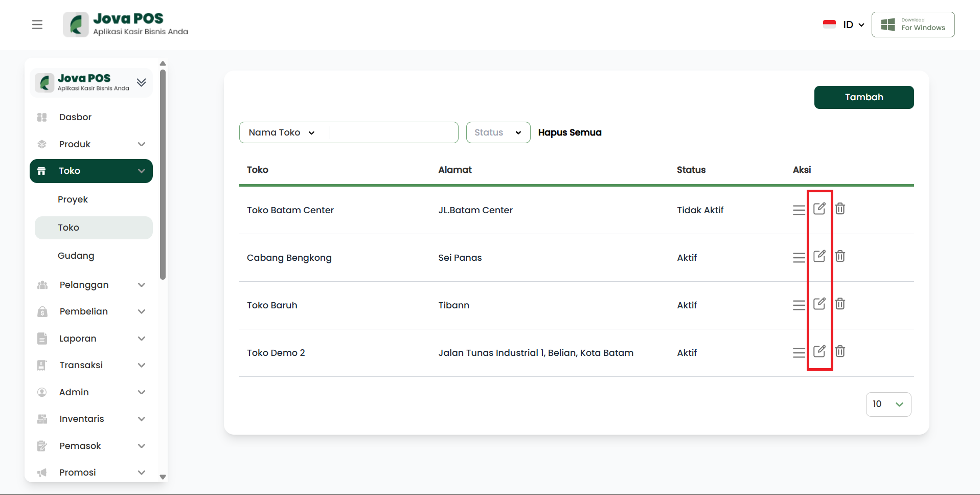This screenshot has height=495, width=980.
Task: Click the Jova POS logo in the header
Action: pyautogui.click(x=126, y=25)
